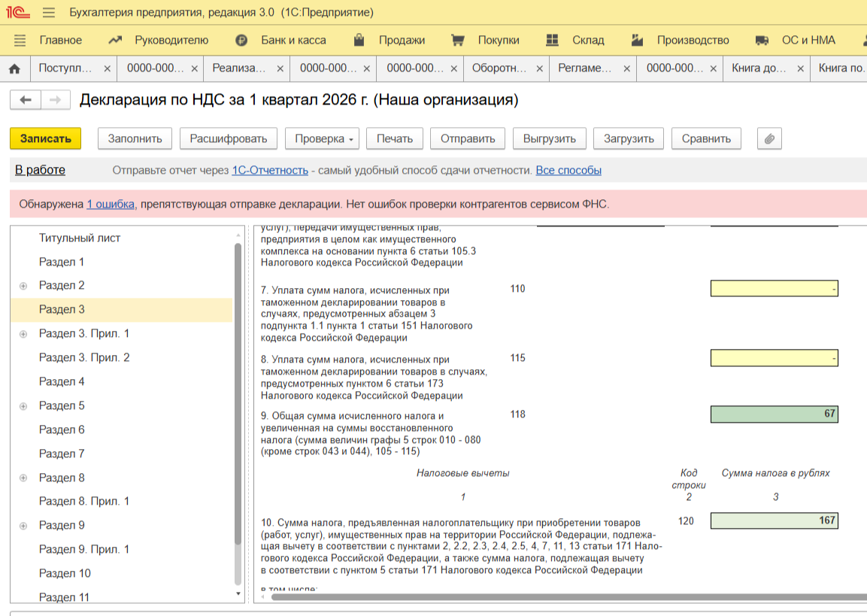This screenshot has width=867, height=616.
Task: Click the forward navigation arrow
Action: coord(55,100)
